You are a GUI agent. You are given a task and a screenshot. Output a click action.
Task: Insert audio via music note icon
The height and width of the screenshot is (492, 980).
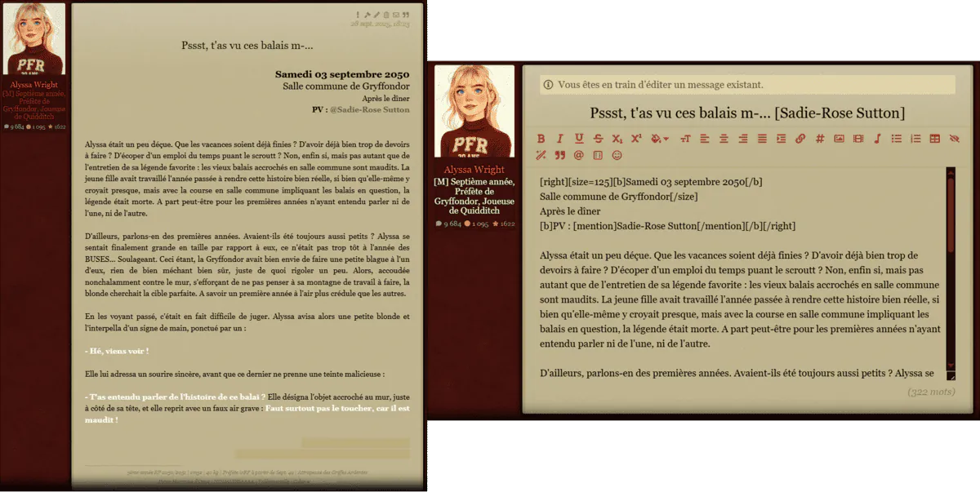point(877,139)
